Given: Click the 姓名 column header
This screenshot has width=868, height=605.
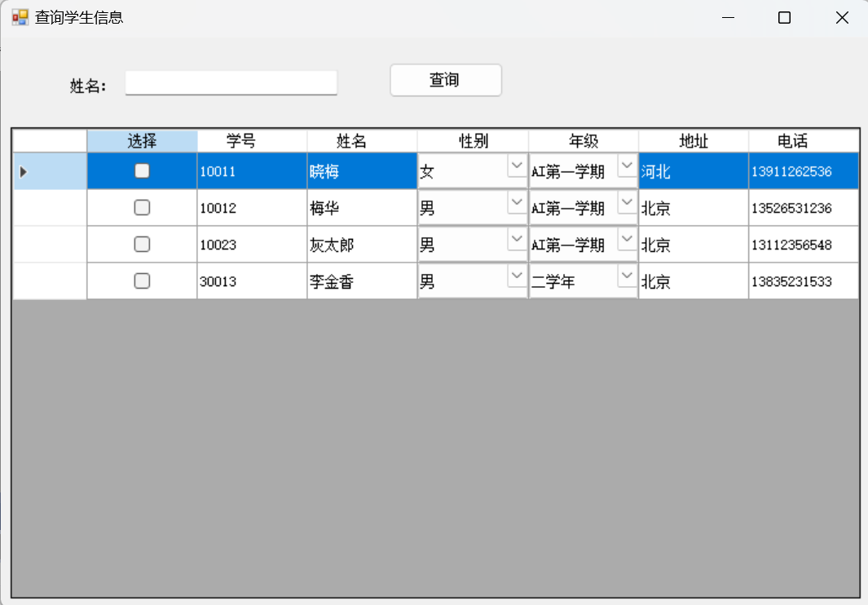Looking at the screenshot, I should (x=362, y=141).
